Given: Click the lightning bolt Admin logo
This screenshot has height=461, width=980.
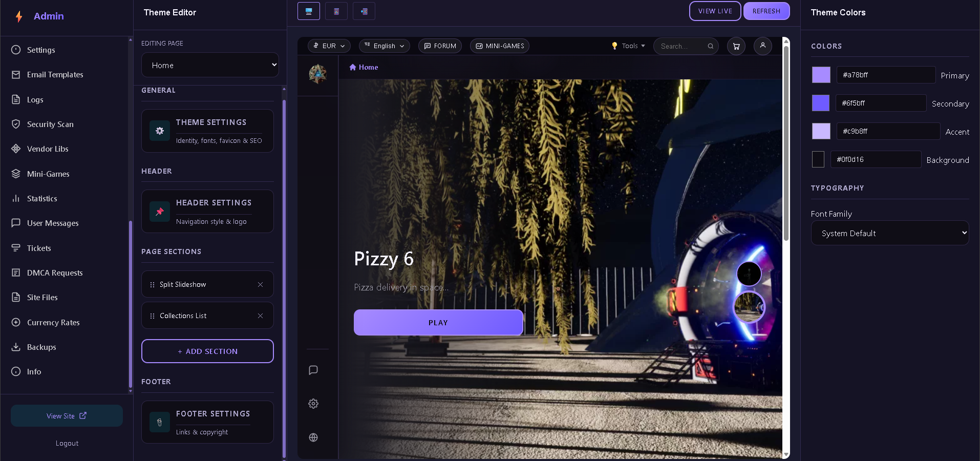Looking at the screenshot, I should 19,16.
